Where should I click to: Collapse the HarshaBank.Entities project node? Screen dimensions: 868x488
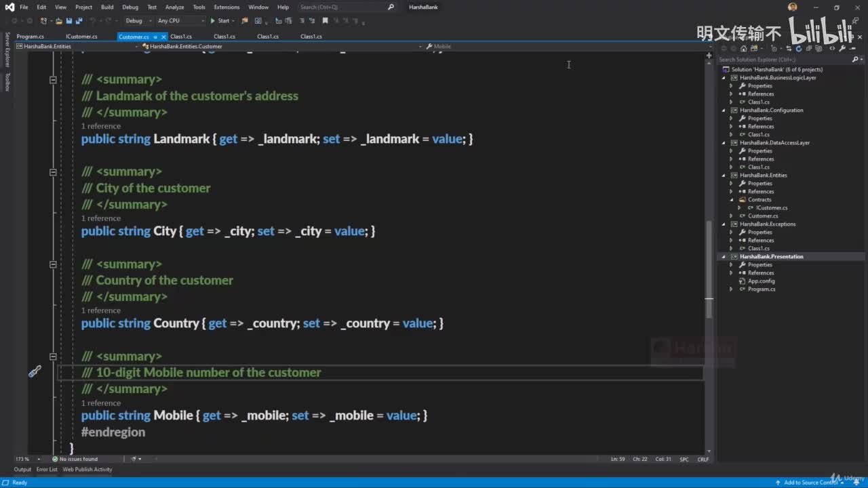(x=724, y=176)
